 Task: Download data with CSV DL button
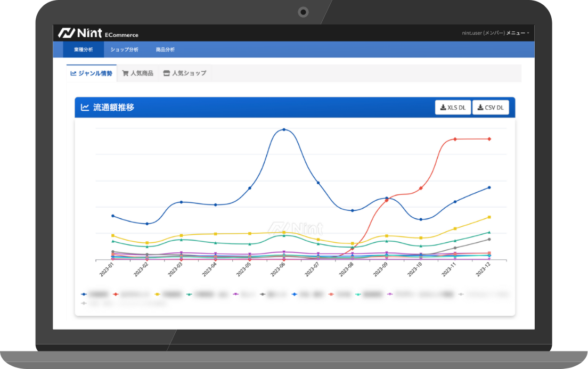tap(491, 108)
